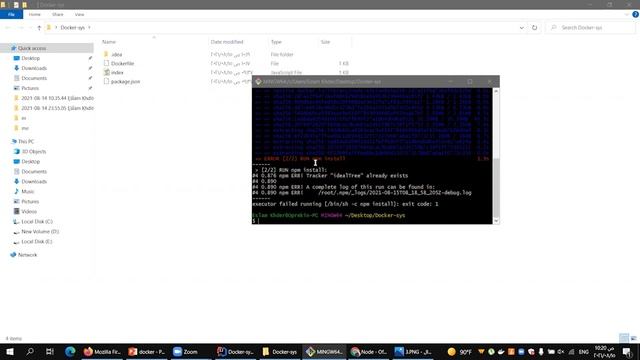
Task: Launch Microsoft Edge from taskbar
Action: [x=70, y=352]
